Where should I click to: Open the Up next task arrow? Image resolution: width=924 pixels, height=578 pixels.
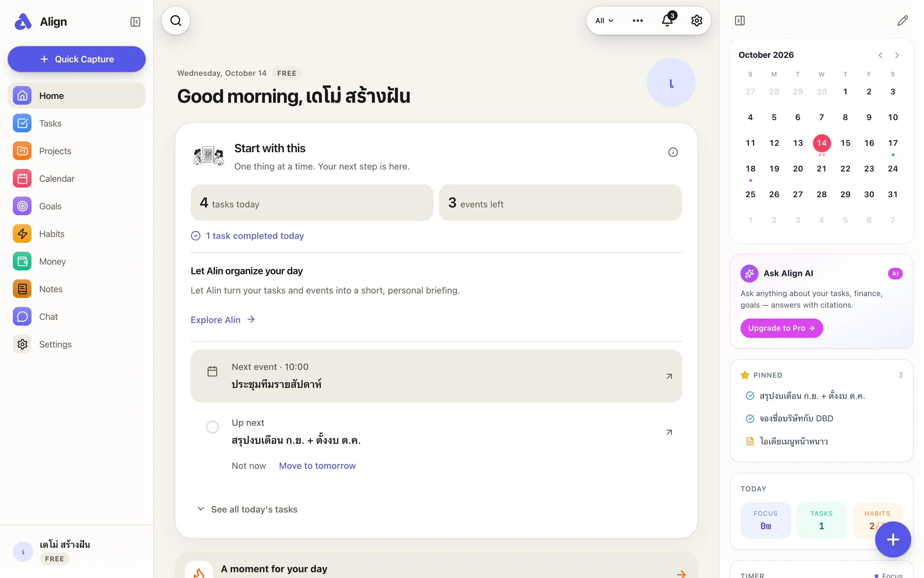[x=669, y=432]
